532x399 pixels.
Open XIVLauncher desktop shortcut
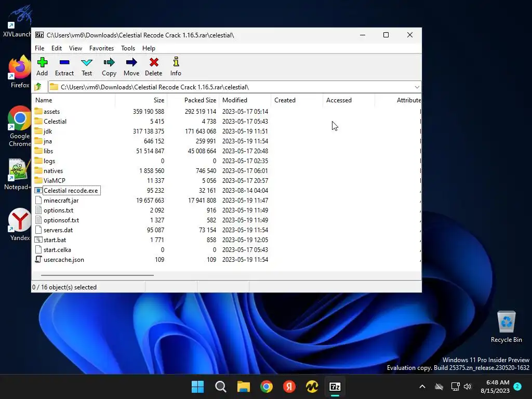click(17, 21)
